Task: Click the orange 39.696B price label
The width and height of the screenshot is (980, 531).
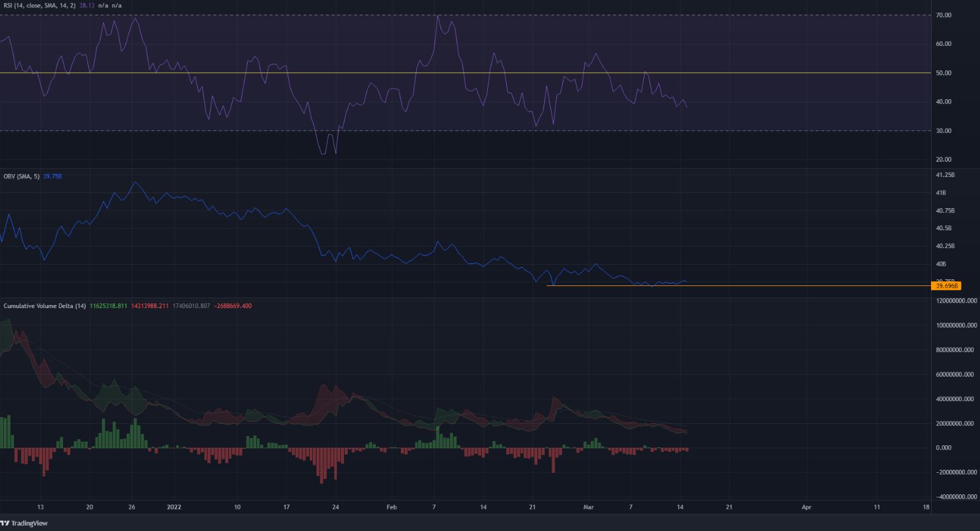Action: [946, 286]
